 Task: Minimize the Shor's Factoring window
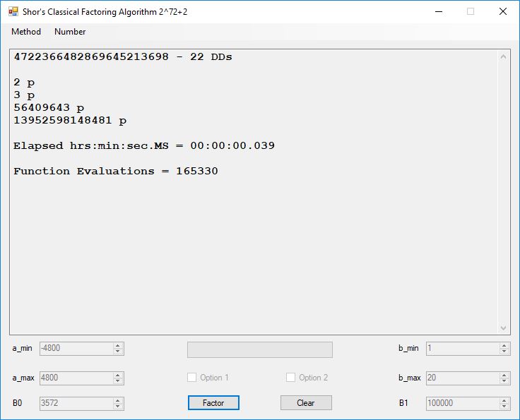click(439, 11)
